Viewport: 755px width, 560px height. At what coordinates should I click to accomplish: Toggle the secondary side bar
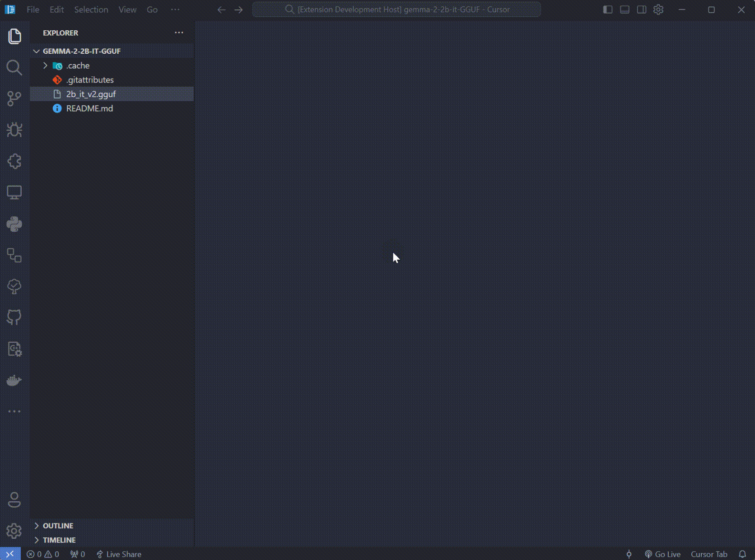tap(642, 9)
